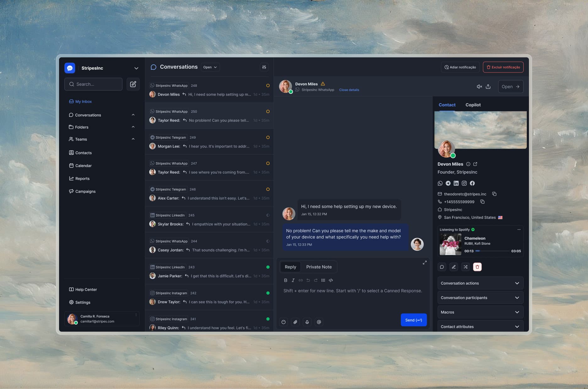Collapse the Conversations sidebar section
This screenshot has width=588, height=389.
[133, 115]
